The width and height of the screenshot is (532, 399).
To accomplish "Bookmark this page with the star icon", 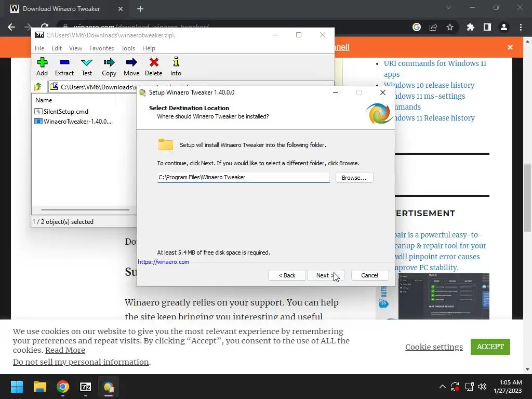I will click(x=450, y=27).
